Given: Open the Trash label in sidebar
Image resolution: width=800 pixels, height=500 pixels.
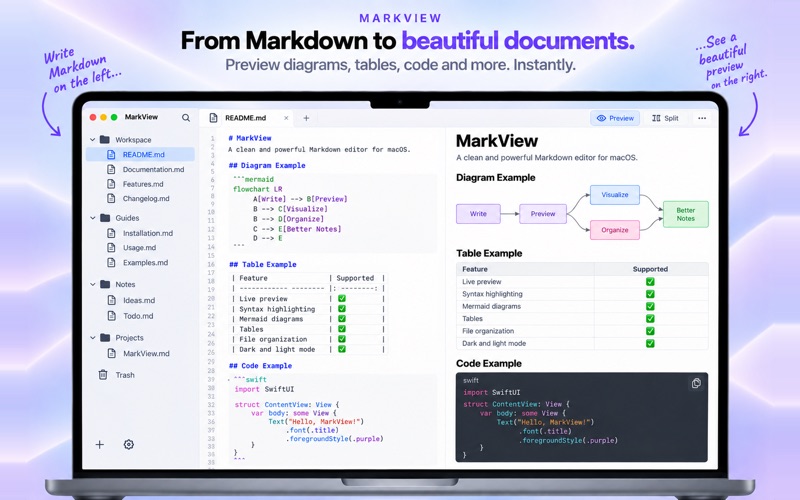Looking at the screenshot, I should [x=125, y=375].
